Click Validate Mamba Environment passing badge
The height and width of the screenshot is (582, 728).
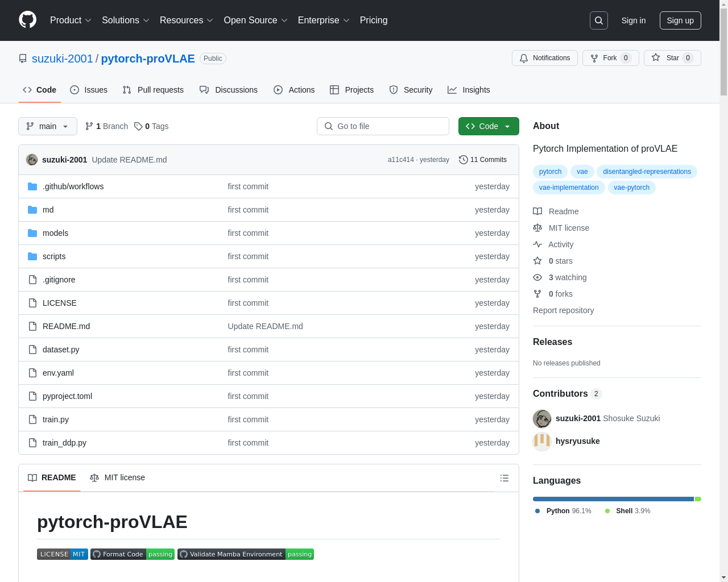click(246, 554)
